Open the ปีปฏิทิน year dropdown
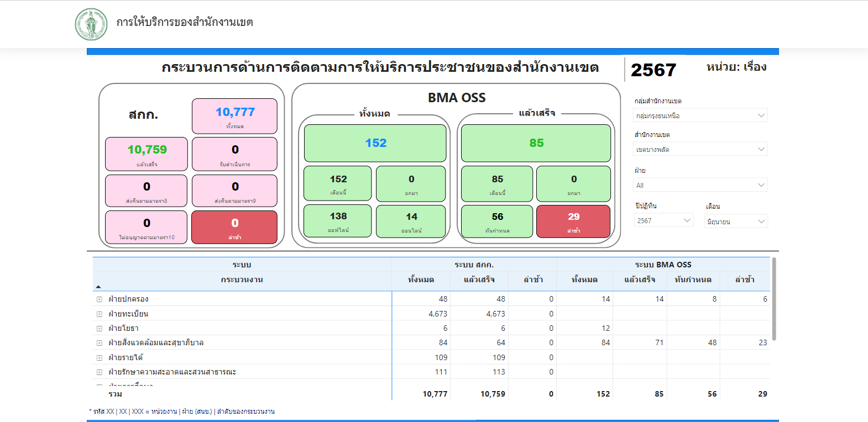868x422 pixels. point(663,220)
